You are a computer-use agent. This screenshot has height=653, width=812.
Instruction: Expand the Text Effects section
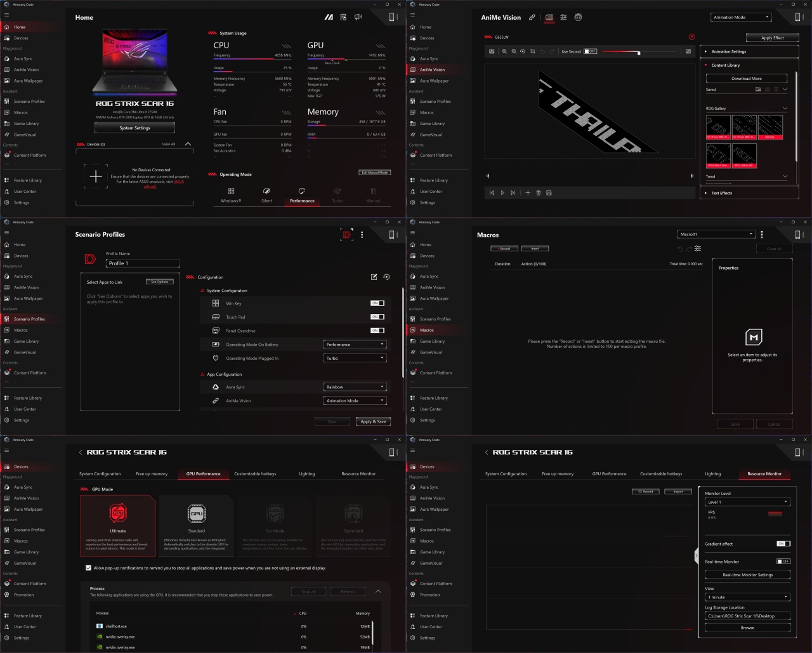749,193
